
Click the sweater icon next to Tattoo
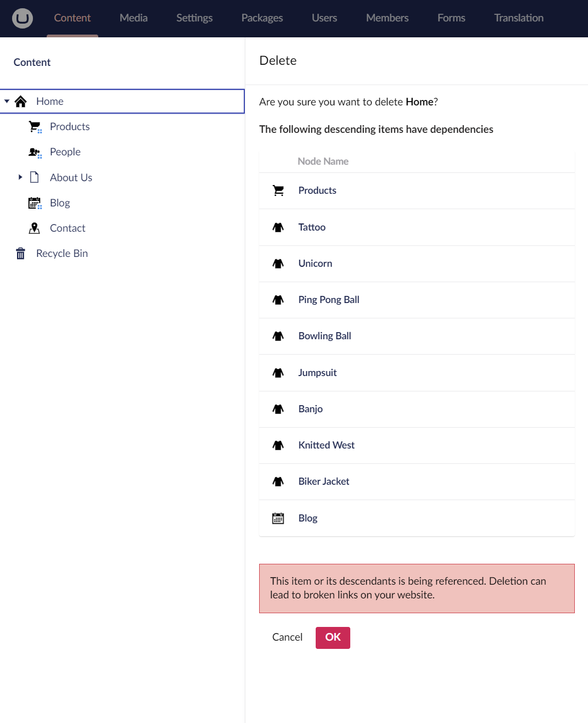278,227
